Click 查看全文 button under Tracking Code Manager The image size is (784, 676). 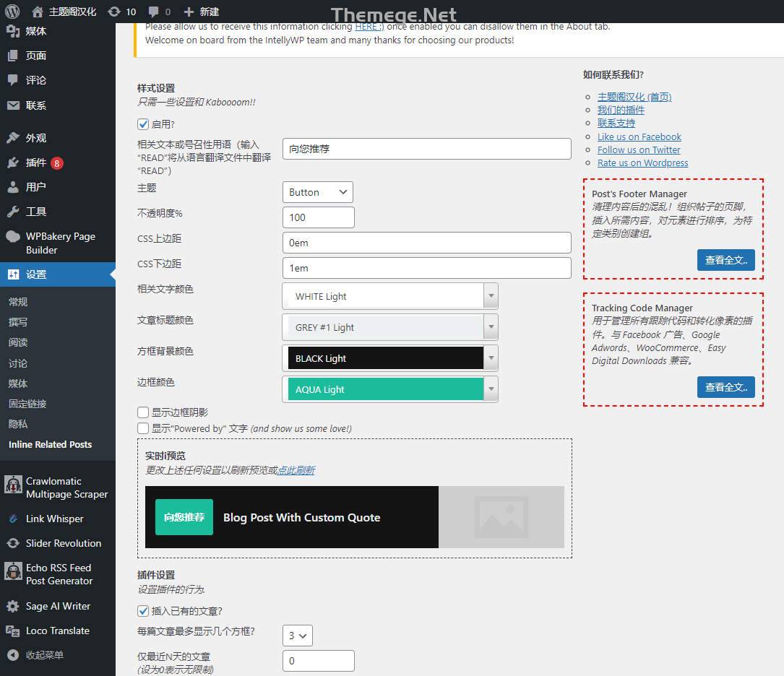(x=726, y=387)
